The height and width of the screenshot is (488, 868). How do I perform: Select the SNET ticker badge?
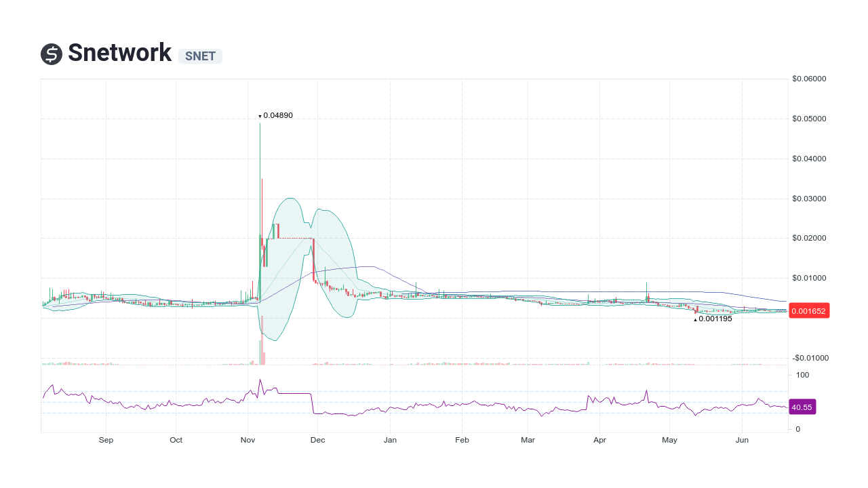[200, 56]
